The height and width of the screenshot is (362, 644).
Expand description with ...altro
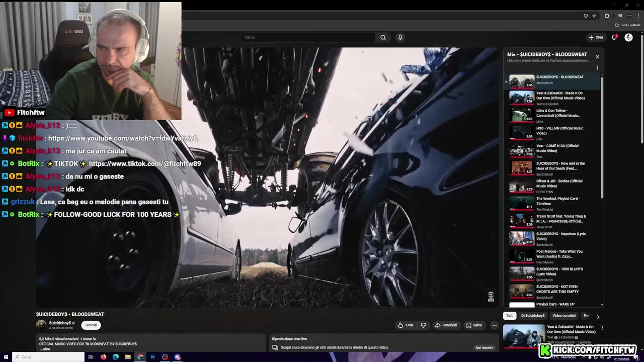(45, 349)
